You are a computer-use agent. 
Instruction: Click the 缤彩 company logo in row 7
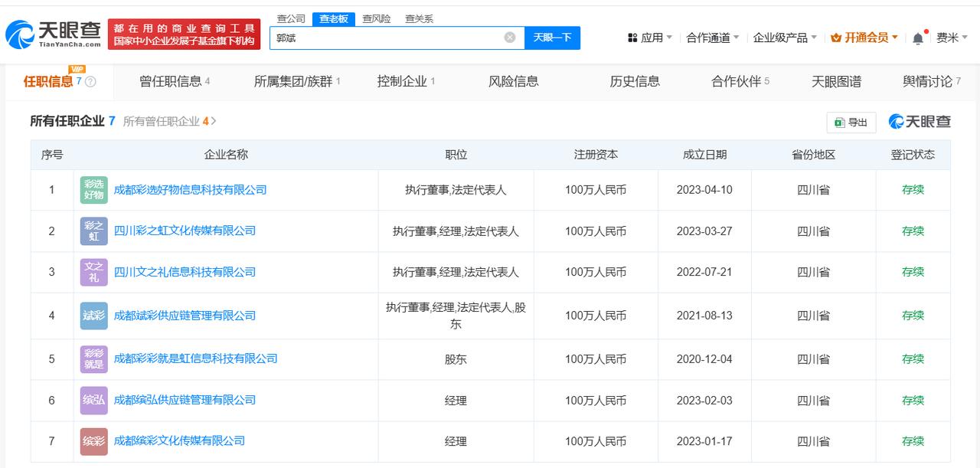coord(93,441)
